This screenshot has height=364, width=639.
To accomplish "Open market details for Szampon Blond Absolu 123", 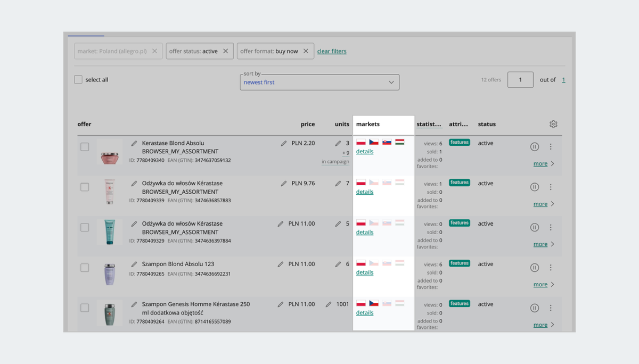I will (x=365, y=272).
